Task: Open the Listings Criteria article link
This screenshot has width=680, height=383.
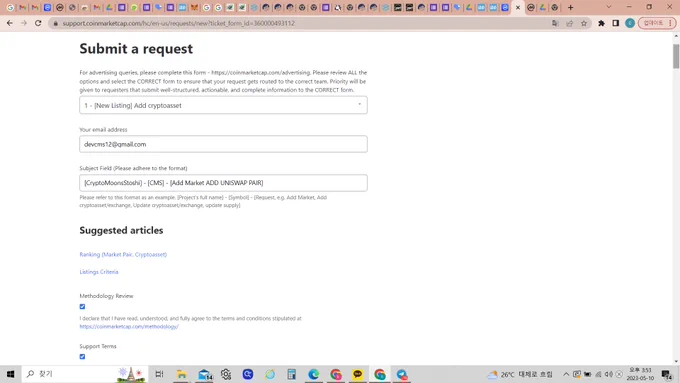Action: coord(99,272)
